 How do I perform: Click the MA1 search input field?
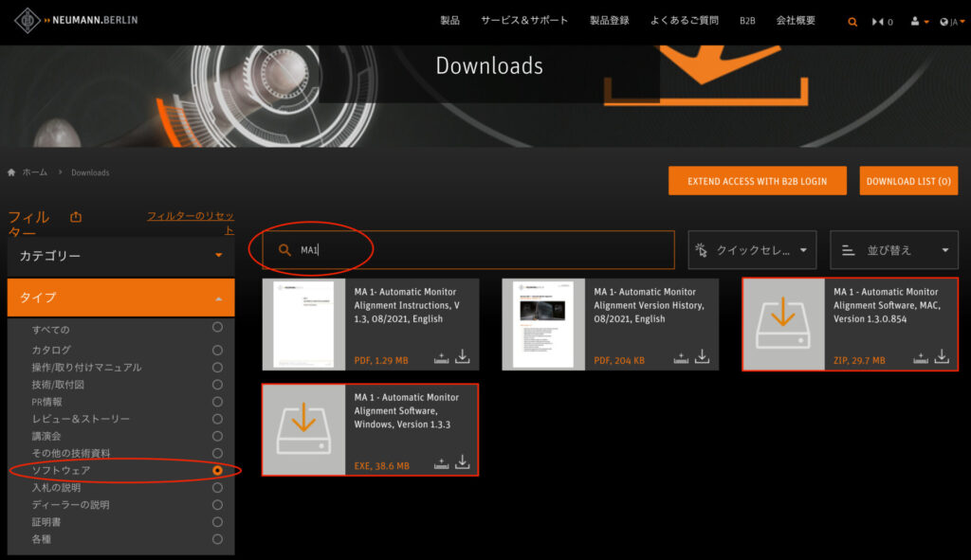[468, 250]
